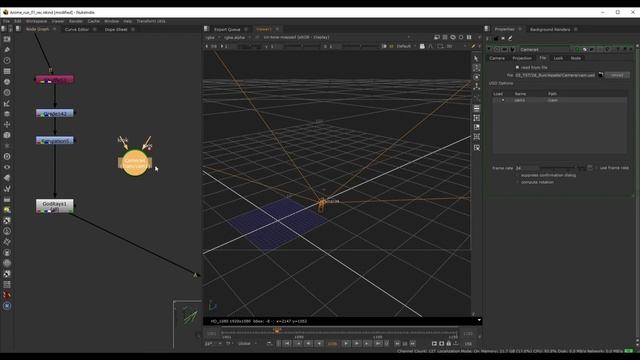The width and height of the screenshot is (640, 360).
Task: Jump to the last frame
Action: coord(378,344)
